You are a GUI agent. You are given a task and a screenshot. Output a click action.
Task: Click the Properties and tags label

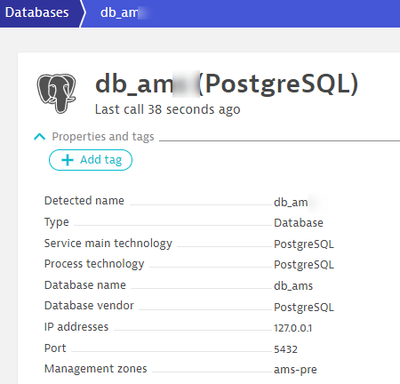point(103,137)
